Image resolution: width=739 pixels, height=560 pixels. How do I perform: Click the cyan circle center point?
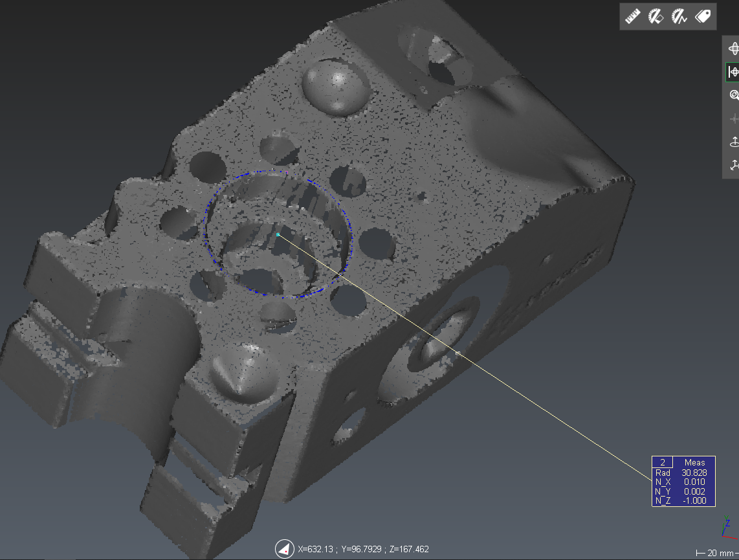(278, 234)
